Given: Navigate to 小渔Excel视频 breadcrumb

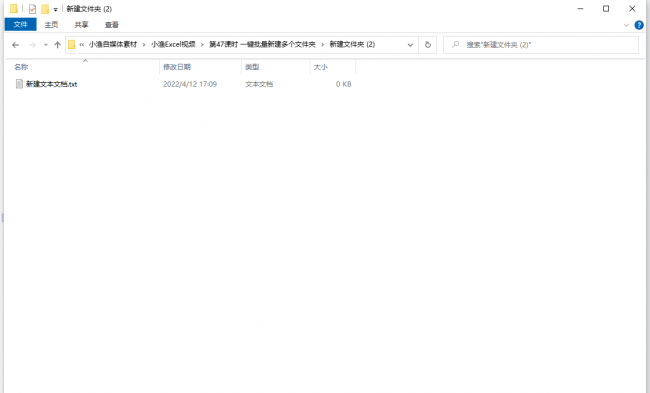Looking at the screenshot, I should point(173,44).
